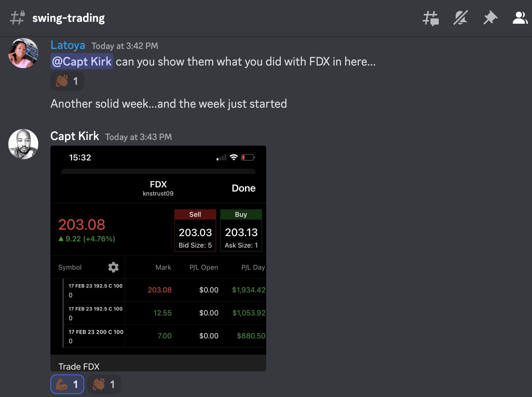Toggle the flexed bicep reaction
The width and height of the screenshot is (532, 397).
67,384
